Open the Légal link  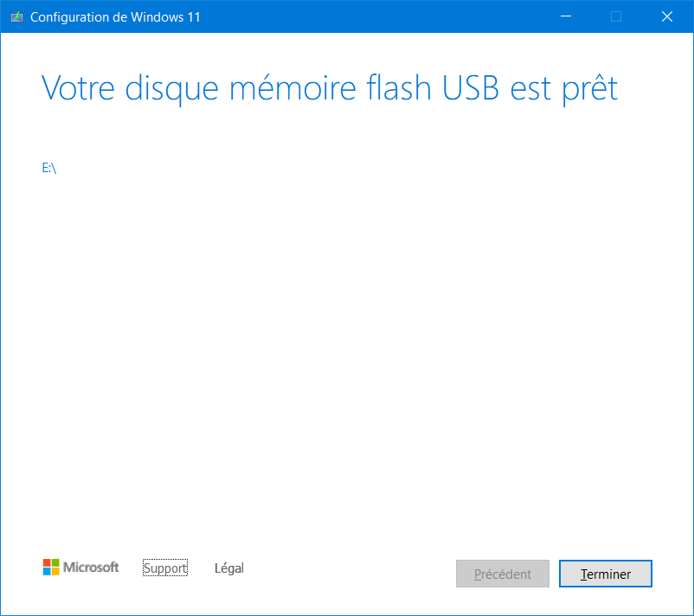[228, 568]
